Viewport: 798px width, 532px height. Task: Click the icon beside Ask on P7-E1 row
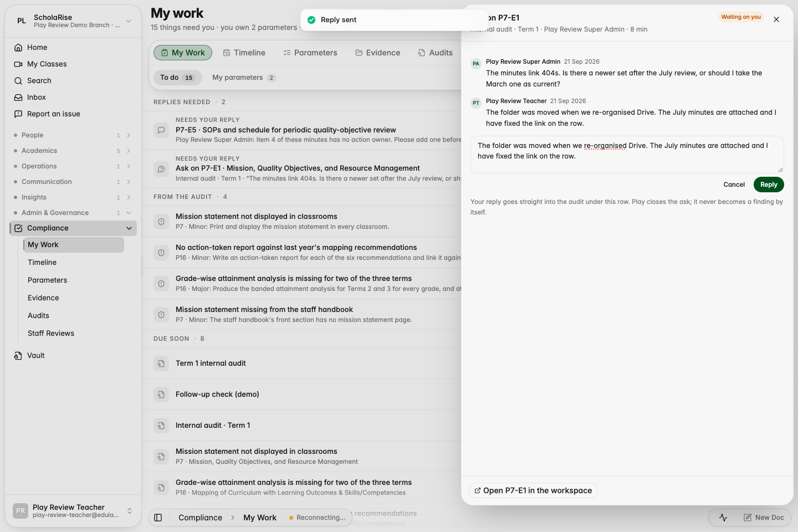pos(161,169)
